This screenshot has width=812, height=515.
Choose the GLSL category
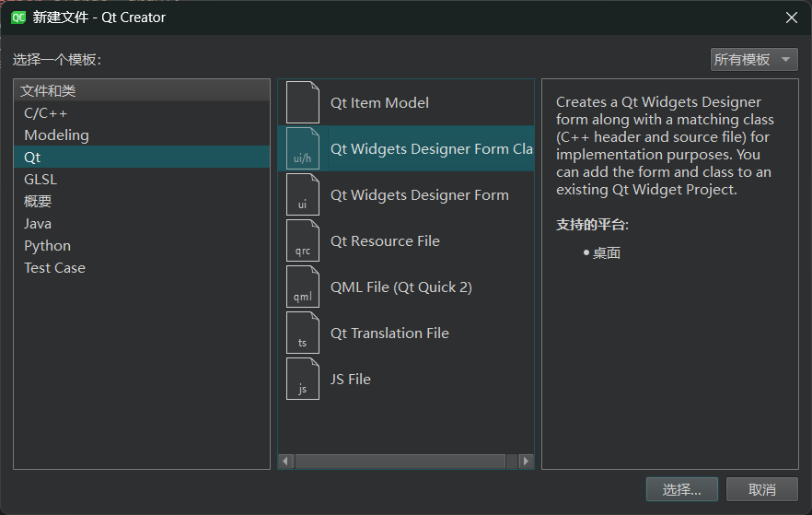(41, 179)
